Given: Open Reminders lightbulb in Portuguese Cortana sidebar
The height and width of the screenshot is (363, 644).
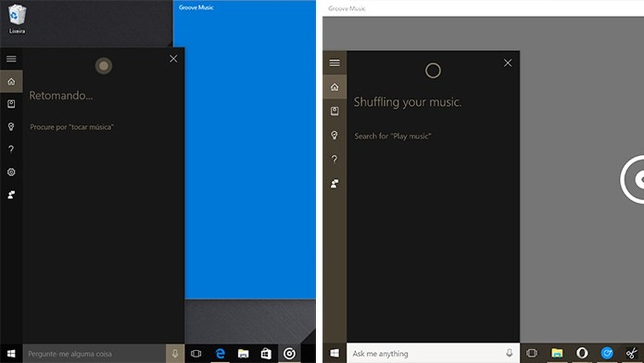Looking at the screenshot, I should click(x=11, y=126).
